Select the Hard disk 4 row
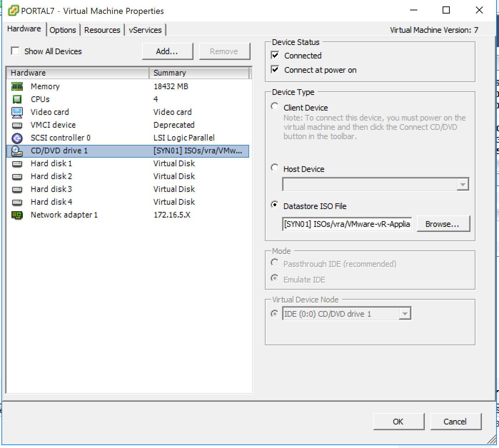Viewport: 499px width, 448px height. [x=128, y=202]
